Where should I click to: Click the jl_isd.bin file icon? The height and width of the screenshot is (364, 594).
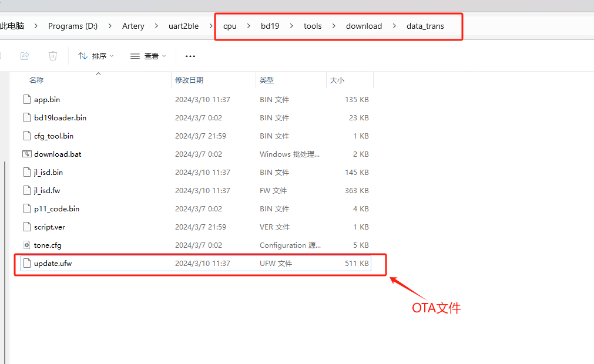(27, 172)
